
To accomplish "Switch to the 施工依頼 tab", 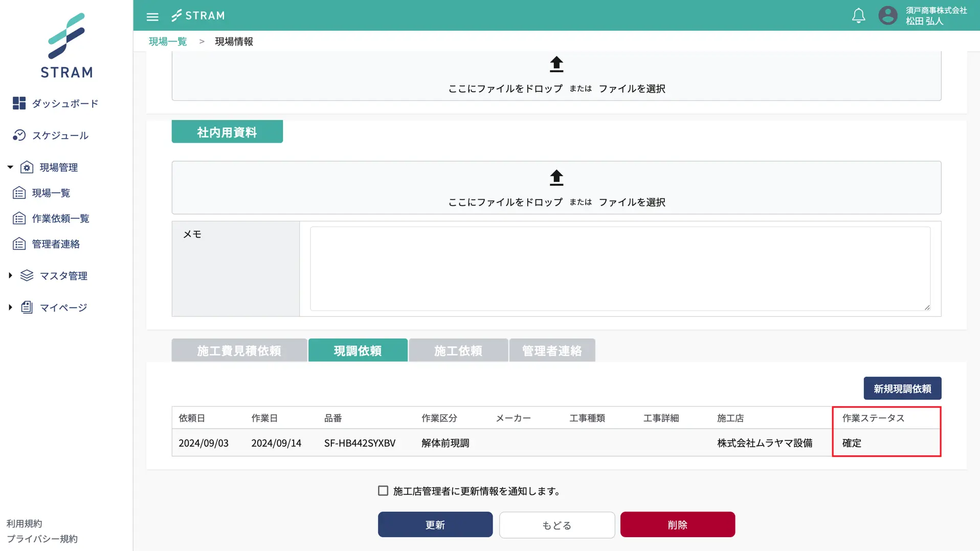I will pyautogui.click(x=458, y=350).
